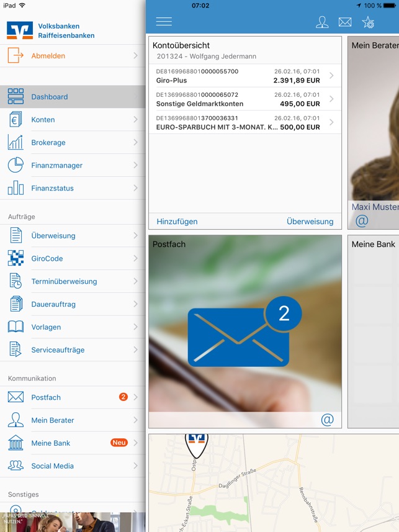This screenshot has width=399, height=532.
Task: Open Terminüberweisung menu entry
Action: tap(64, 281)
